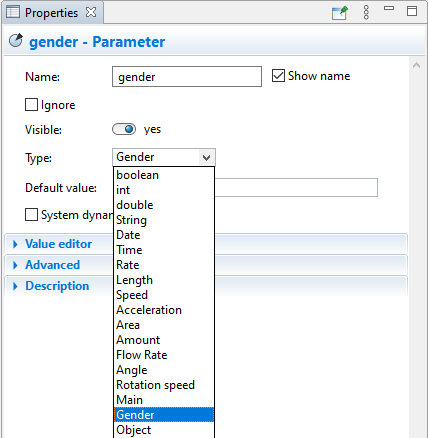The image size is (428, 438).
Task: Pick Object from the type list
Action: point(164,430)
